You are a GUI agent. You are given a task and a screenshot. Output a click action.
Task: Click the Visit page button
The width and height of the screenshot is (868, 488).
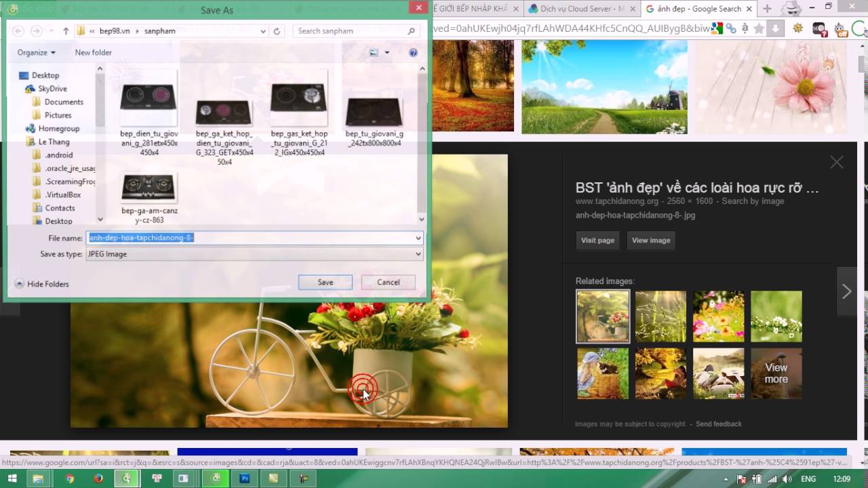(597, 241)
